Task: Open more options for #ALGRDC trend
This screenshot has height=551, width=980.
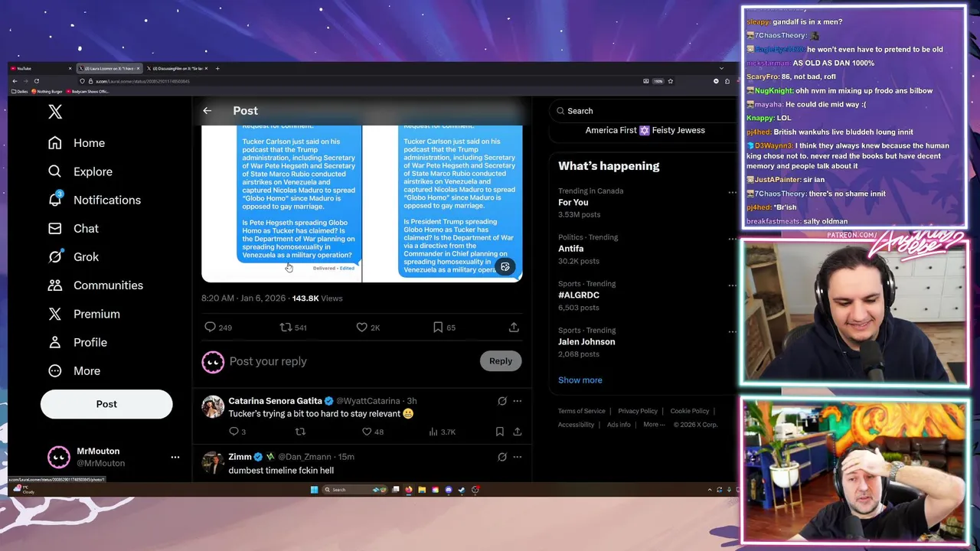Action: click(x=732, y=285)
